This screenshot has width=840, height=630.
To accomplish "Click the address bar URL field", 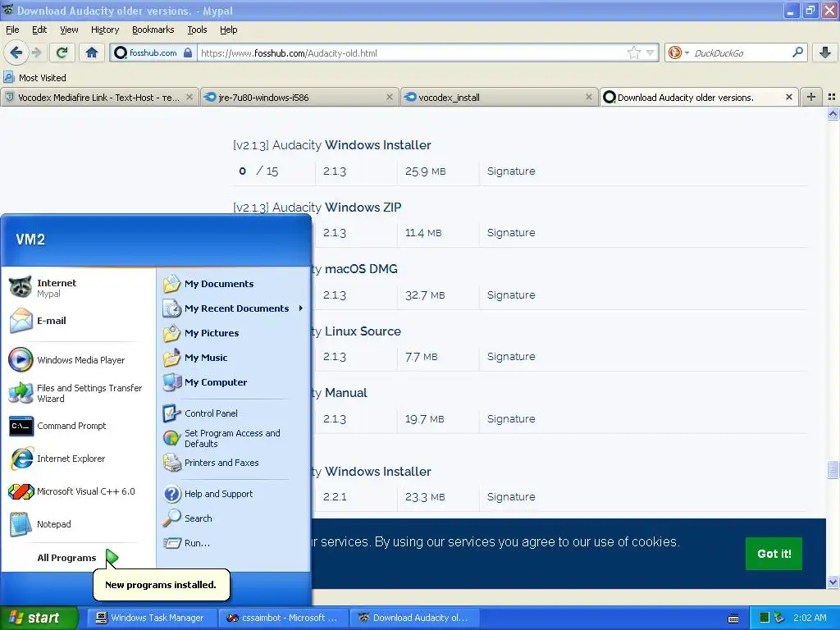I will point(412,53).
